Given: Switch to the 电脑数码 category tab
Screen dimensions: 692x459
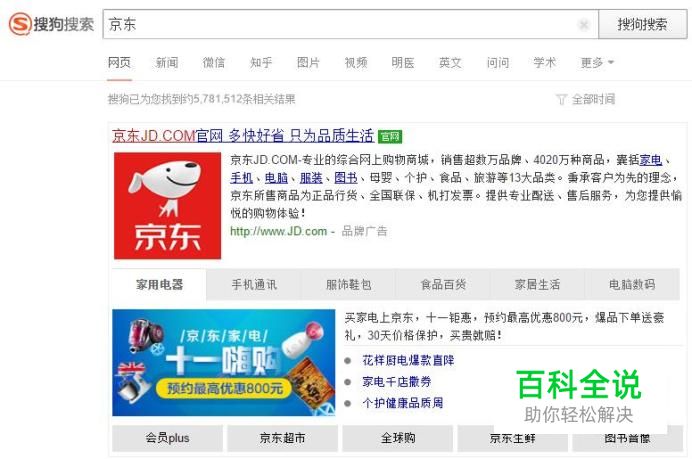Looking at the screenshot, I should [x=632, y=285].
